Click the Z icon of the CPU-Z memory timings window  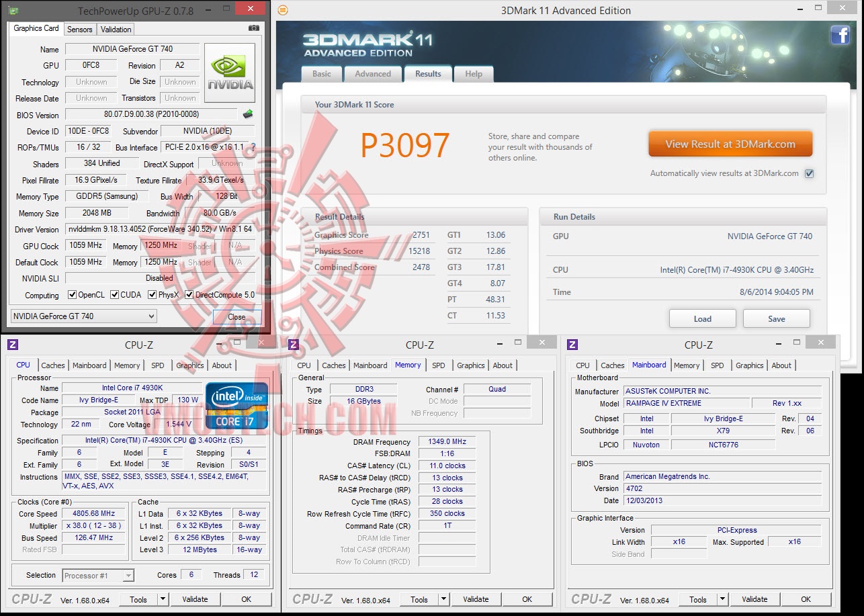294,345
